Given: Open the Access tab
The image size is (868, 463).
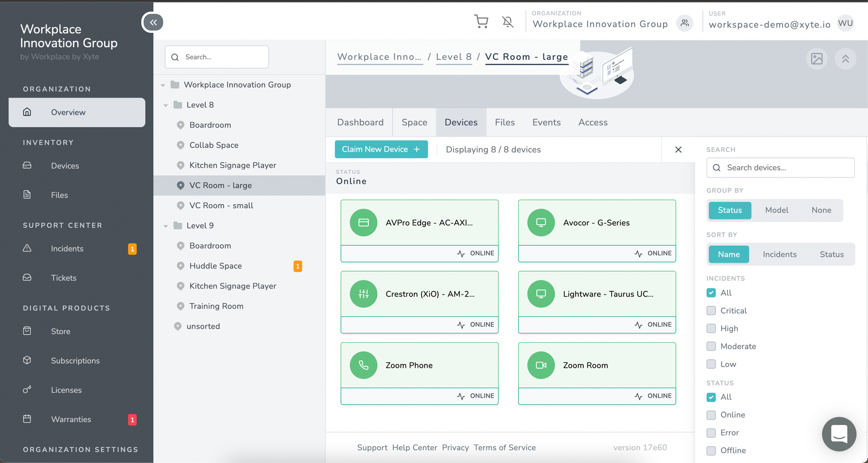Looking at the screenshot, I should coord(593,122).
